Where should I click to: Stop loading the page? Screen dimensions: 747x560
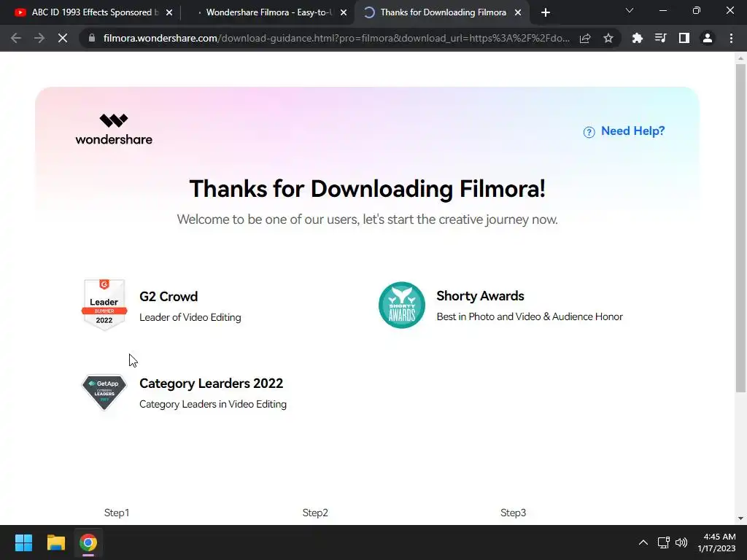(x=63, y=38)
